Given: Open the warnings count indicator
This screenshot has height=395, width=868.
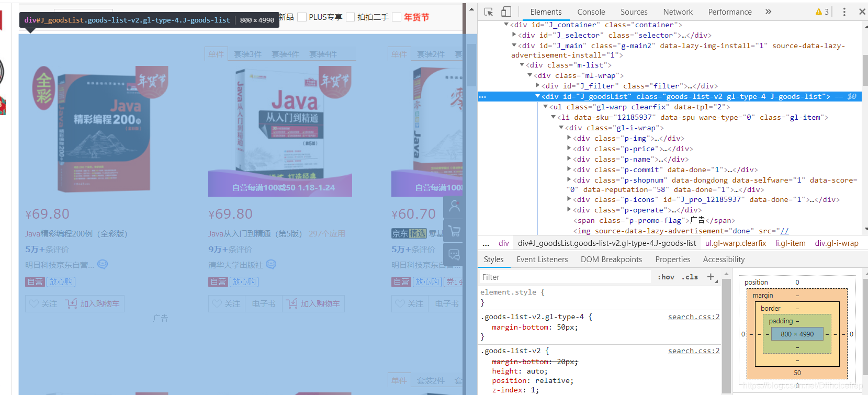Looking at the screenshot, I should (x=822, y=12).
